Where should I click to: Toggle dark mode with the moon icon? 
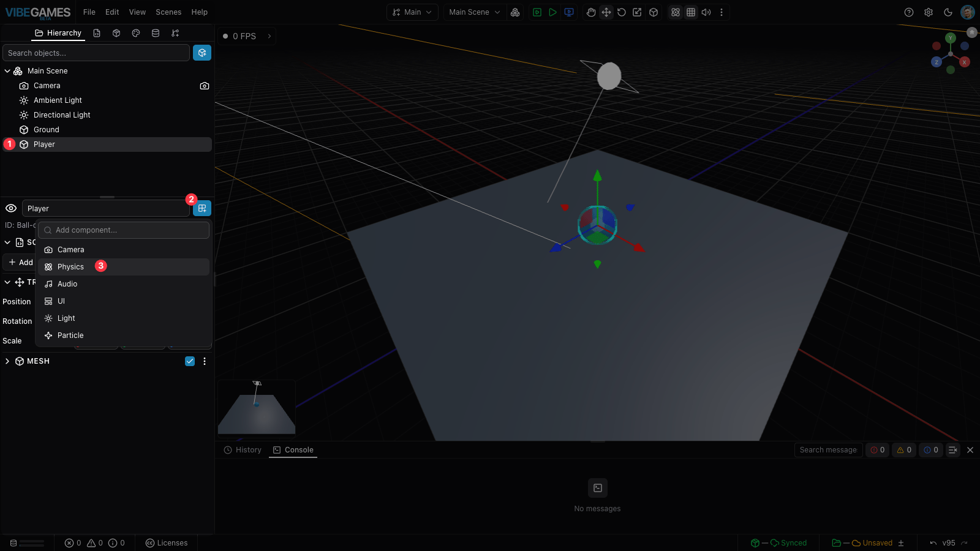click(948, 12)
